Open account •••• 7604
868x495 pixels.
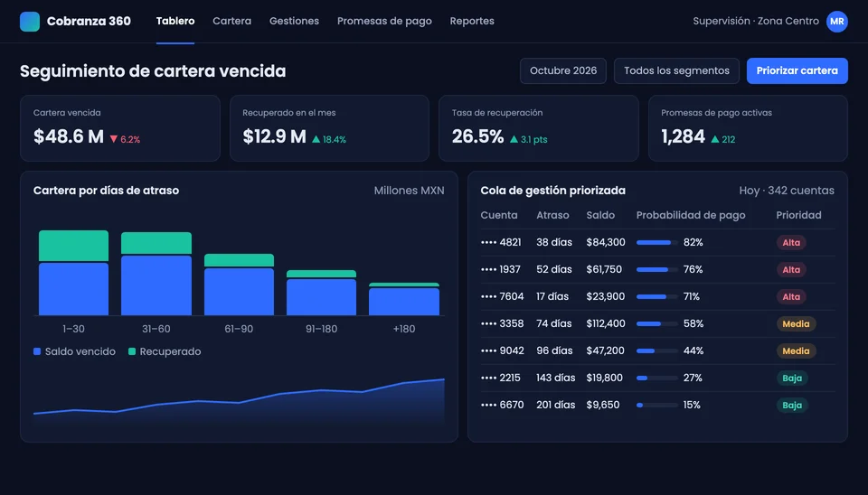502,296
